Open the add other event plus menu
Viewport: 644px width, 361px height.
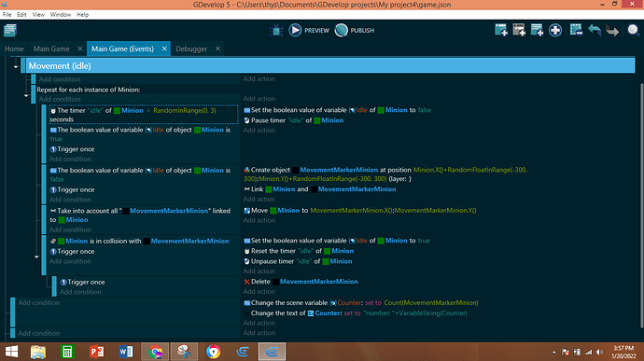point(555,31)
